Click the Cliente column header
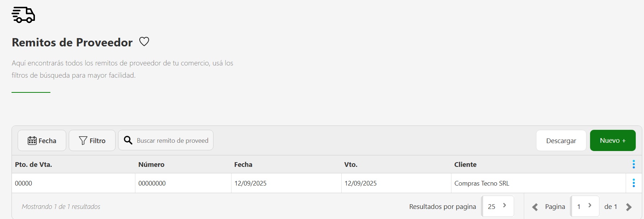 (465, 164)
